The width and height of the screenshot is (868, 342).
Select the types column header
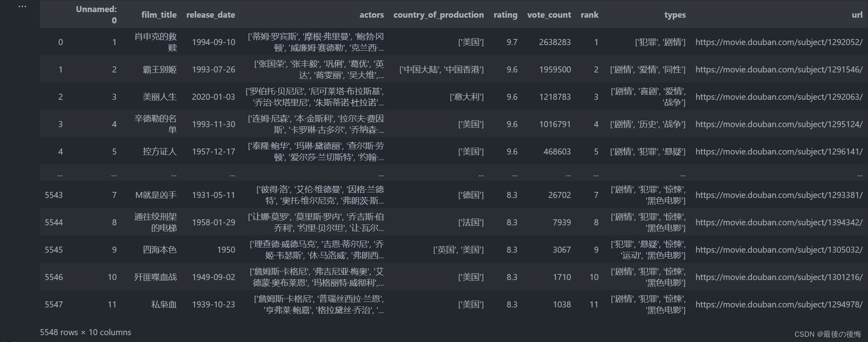click(x=675, y=15)
